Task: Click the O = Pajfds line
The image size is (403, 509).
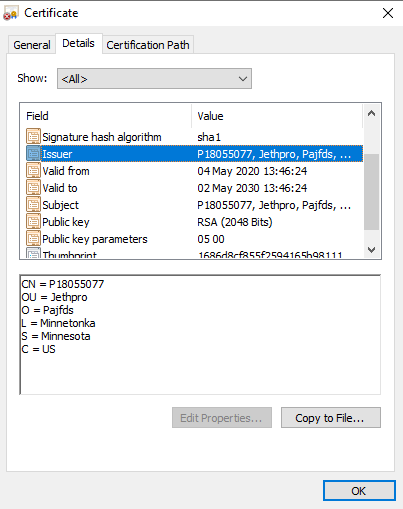Action: click(47, 310)
